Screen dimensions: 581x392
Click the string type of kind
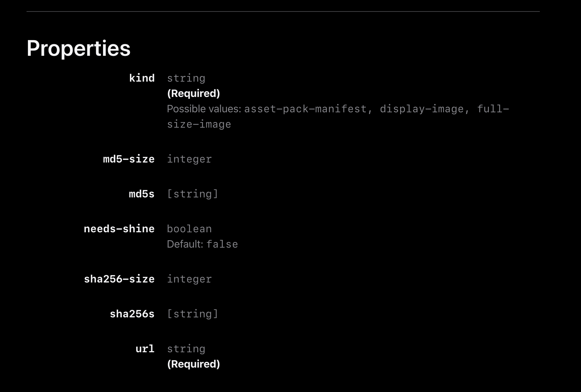pyautogui.click(x=186, y=78)
